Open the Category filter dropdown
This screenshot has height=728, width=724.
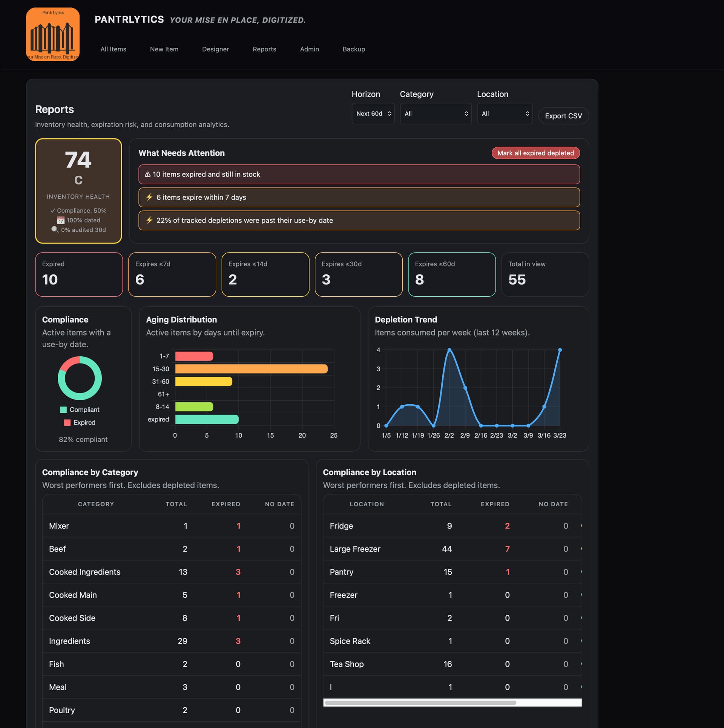(x=436, y=113)
